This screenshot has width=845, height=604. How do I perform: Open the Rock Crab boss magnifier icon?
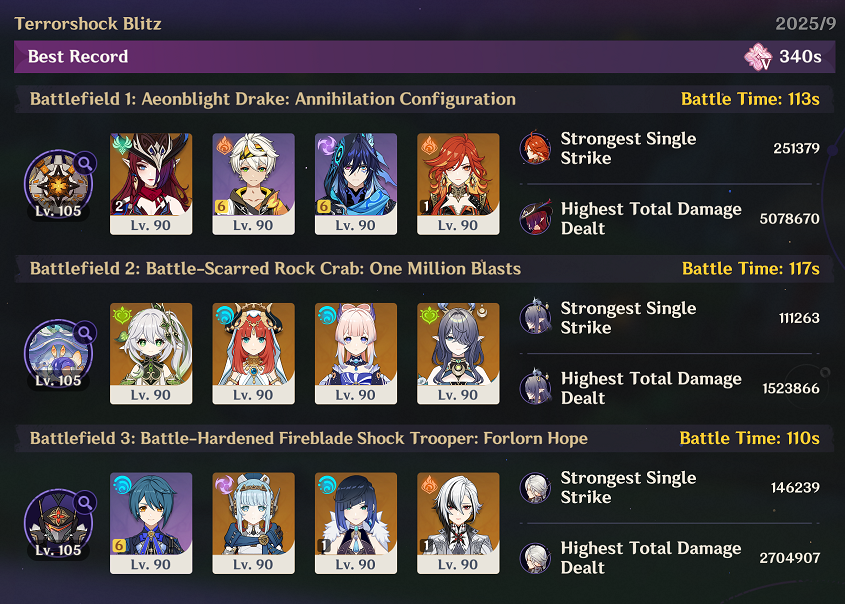85,332
